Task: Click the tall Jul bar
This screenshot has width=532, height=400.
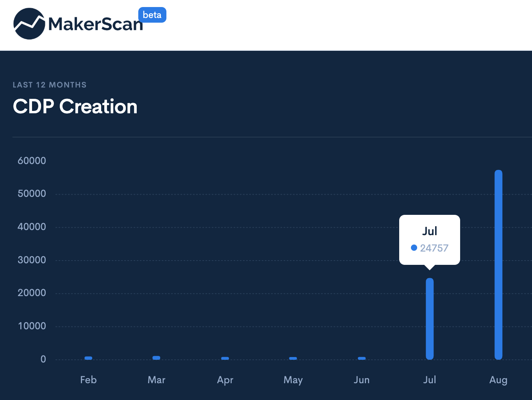Action: point(430,319)
